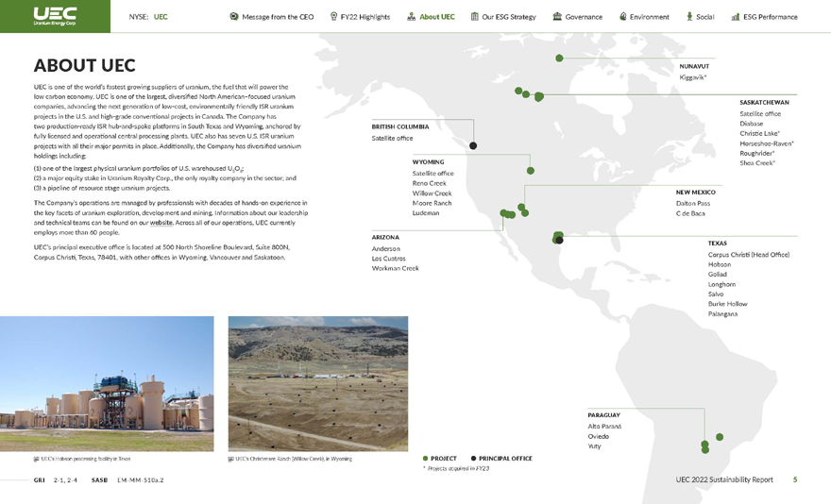Click the WYOMING region label
831x504 pixels.
tap(428, 162)
